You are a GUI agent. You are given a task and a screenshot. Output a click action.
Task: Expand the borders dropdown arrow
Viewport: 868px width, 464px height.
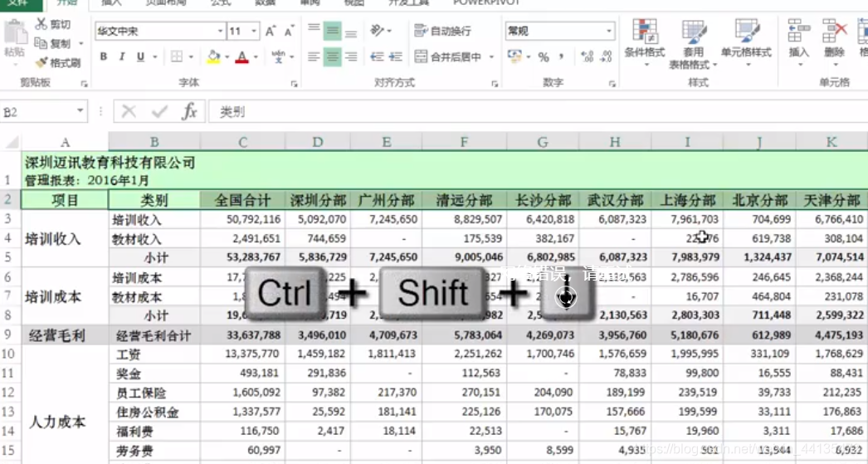point(191,56)
